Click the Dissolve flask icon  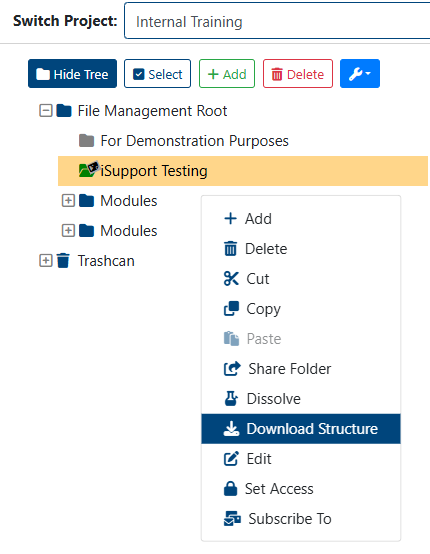pos(231,399)
